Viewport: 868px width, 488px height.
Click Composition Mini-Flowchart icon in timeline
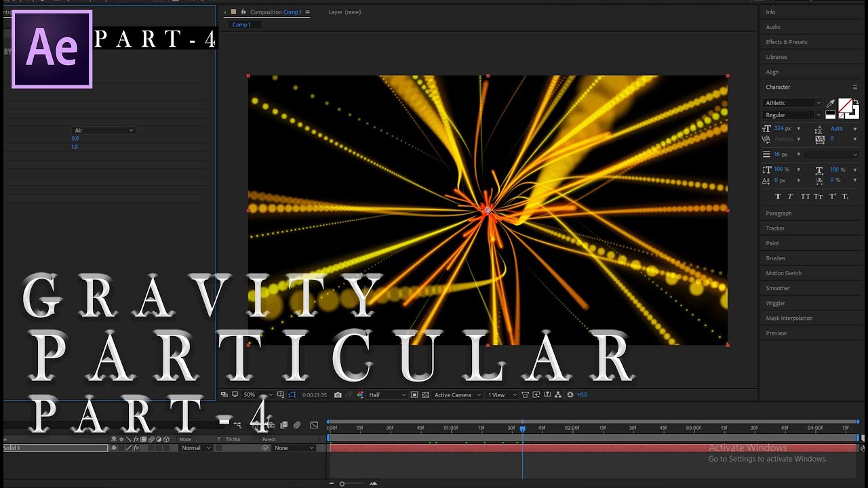pyautogui.click(x=237, y=424)
